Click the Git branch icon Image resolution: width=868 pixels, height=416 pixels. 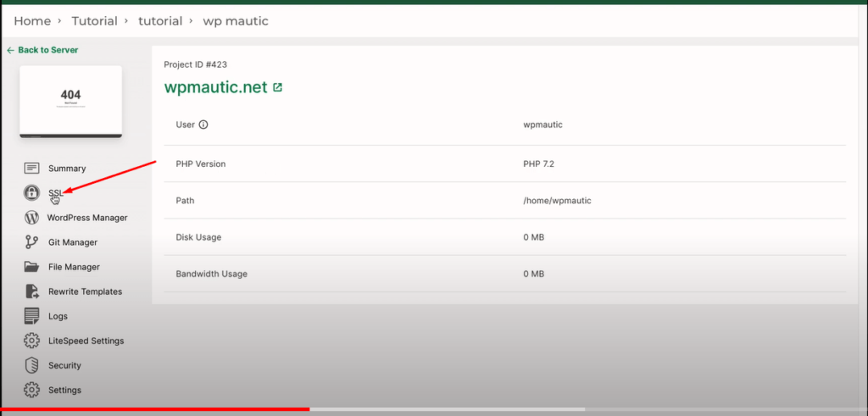pyautogui.click(x=32, y=242)
